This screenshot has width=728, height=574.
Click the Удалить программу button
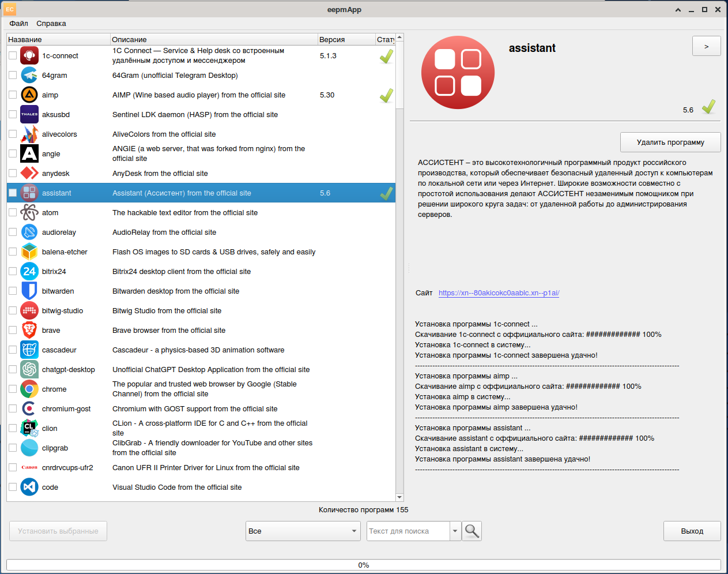670,142
